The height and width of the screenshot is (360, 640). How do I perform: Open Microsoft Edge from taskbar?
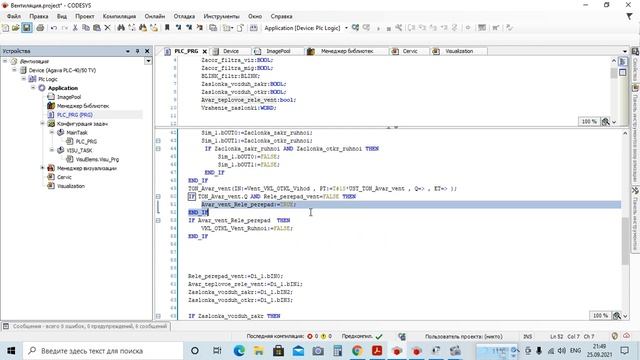239,351
